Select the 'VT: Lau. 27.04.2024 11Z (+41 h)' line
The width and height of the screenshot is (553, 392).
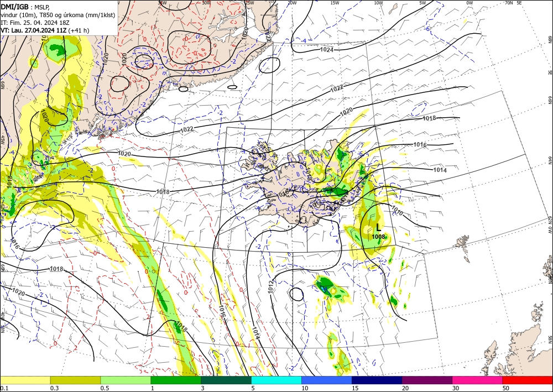pos(45,30)
